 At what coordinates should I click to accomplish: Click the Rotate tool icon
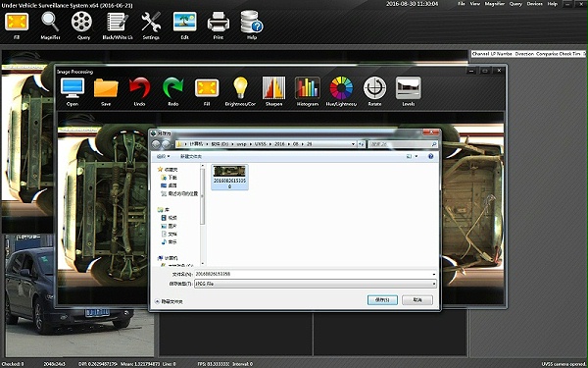point(374,88)
